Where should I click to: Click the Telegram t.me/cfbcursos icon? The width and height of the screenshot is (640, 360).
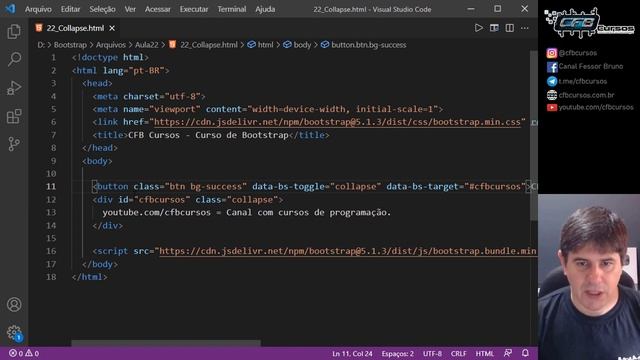pos(552,81)
